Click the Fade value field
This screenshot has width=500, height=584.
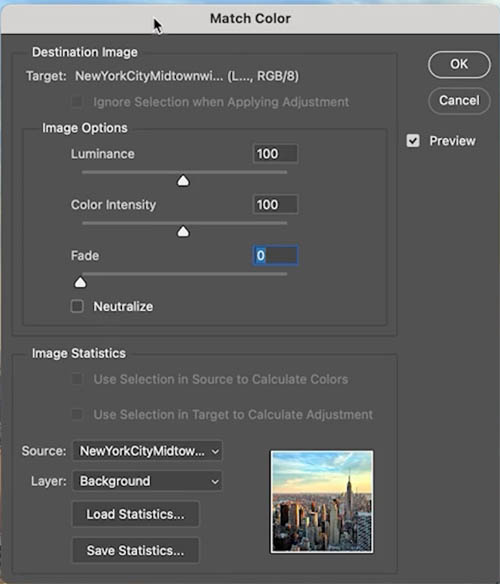[275, 256]
